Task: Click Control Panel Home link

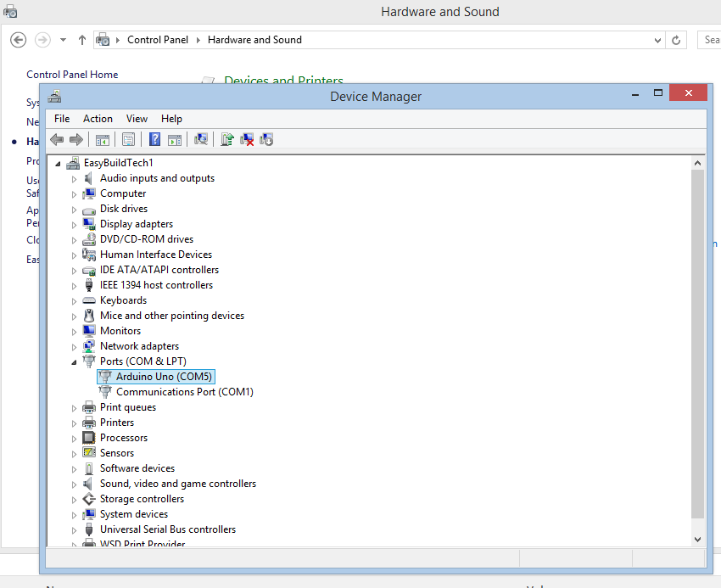Action: point(72,75)
